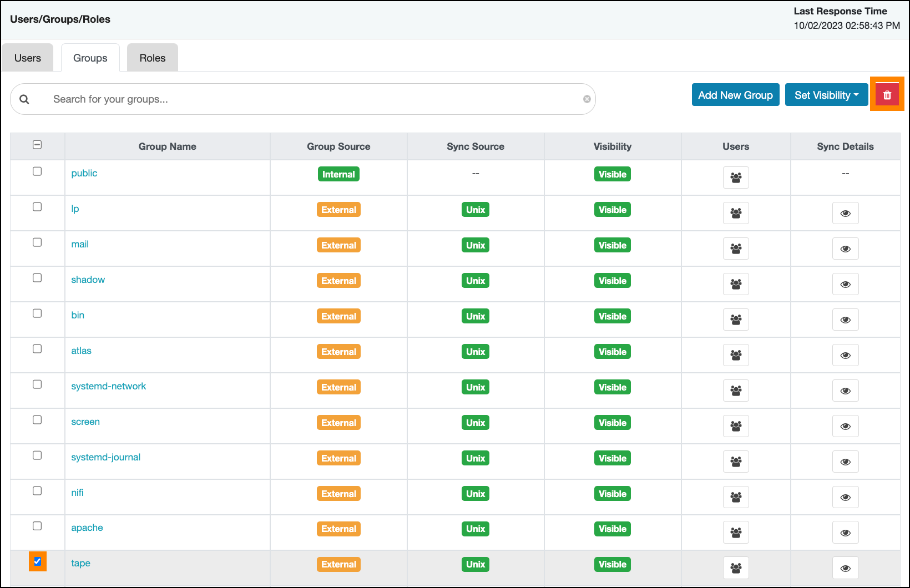Screen dimensions: 910x588
Task: Show sync details eye for lp
Action: click(845, 213)
